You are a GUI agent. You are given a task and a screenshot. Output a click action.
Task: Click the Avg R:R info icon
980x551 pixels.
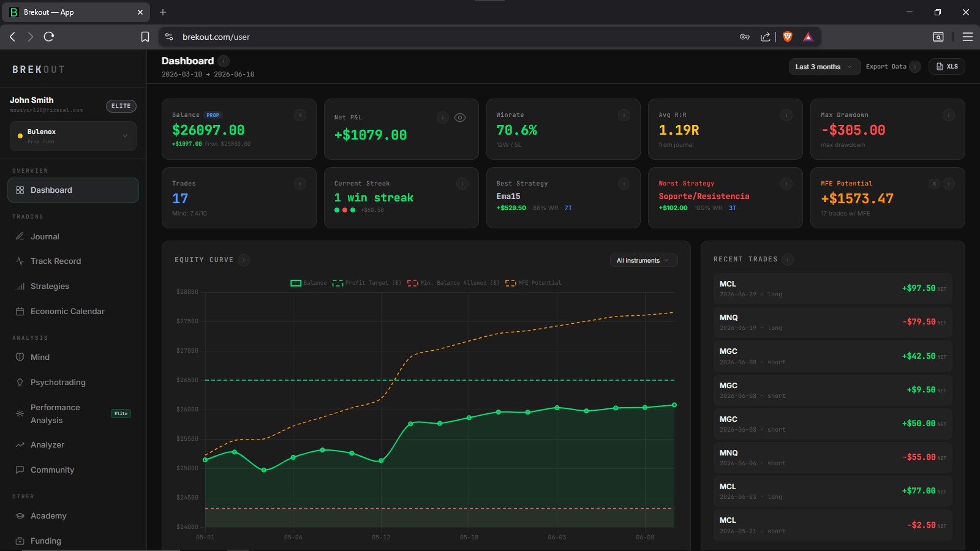click(786, 115)
